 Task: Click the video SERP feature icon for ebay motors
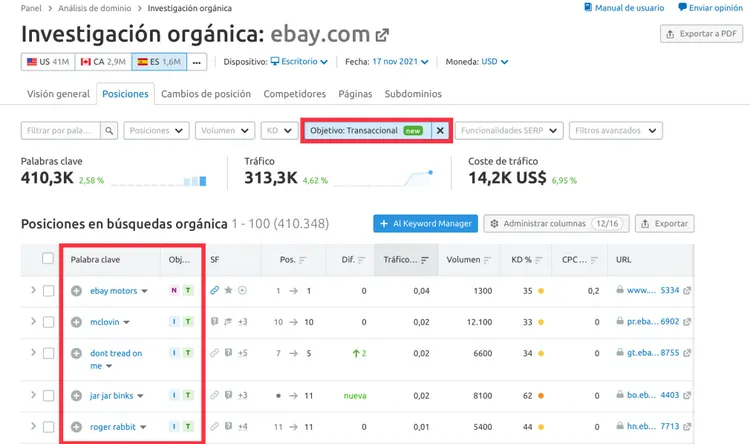[243, 290]
